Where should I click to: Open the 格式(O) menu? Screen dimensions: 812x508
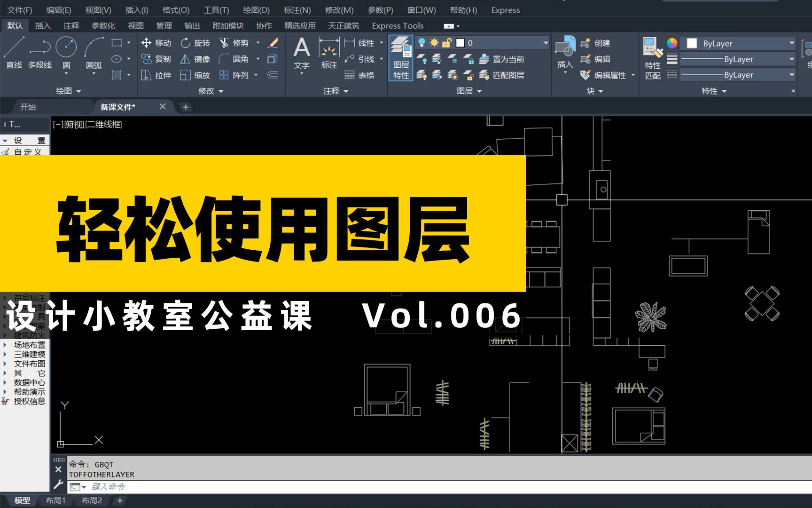[176, 10]
